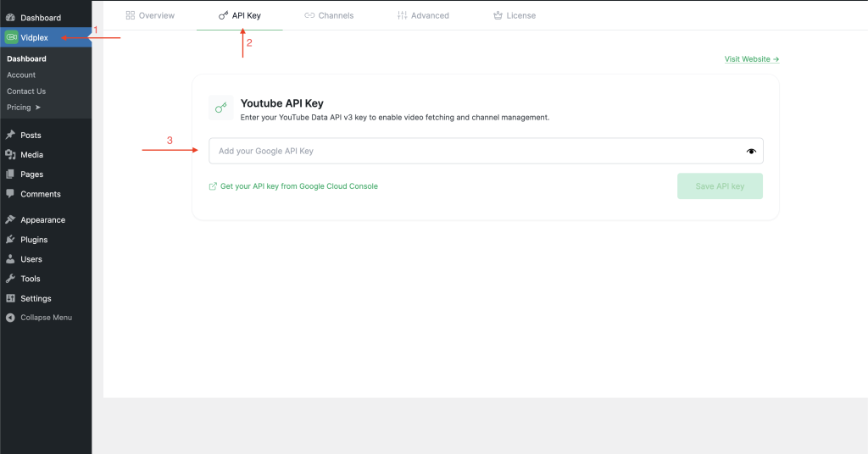
Task: Go to the License tab
Action: coord(514,15)
